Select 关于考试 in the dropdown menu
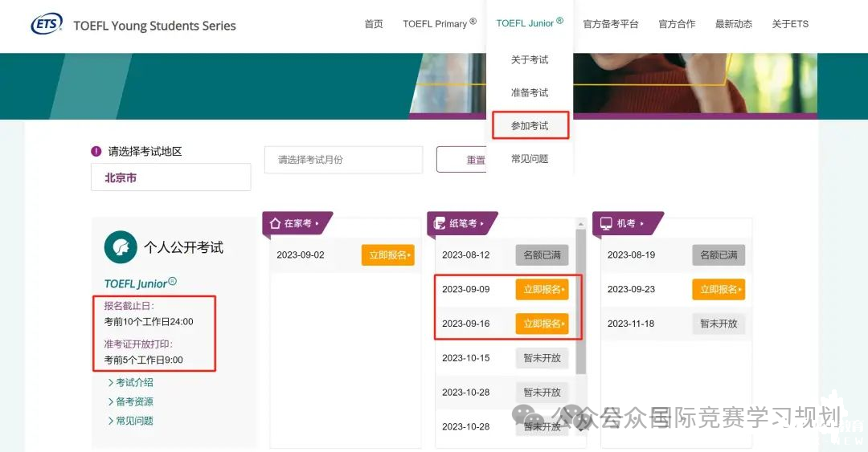 (x=530, y=59)
